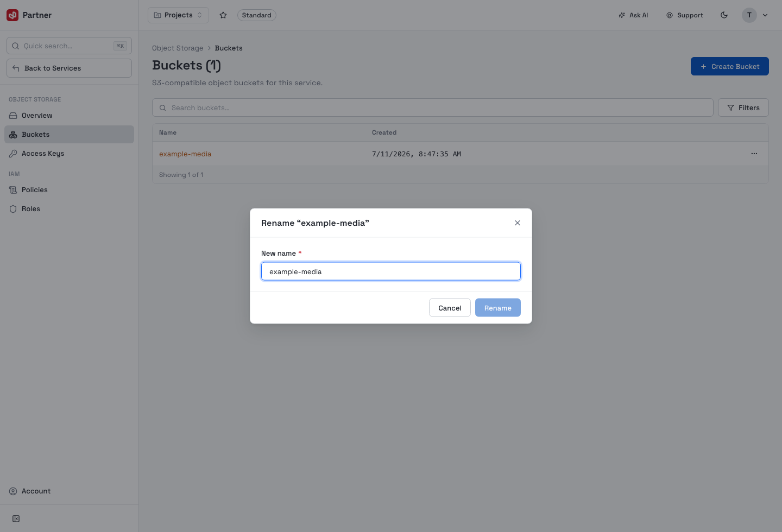This screenshot has width=782, height=532.
Task: Open user avatar T menu
Action: 749,15
